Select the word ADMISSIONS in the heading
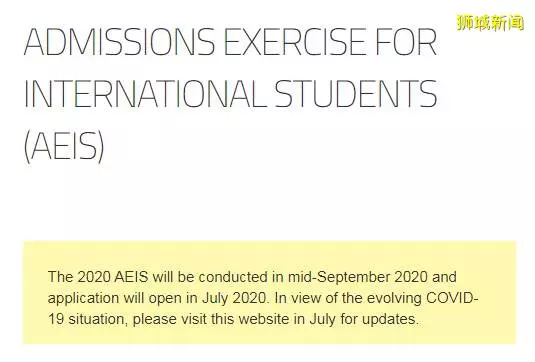535x362 pixels. click(119, 42)
